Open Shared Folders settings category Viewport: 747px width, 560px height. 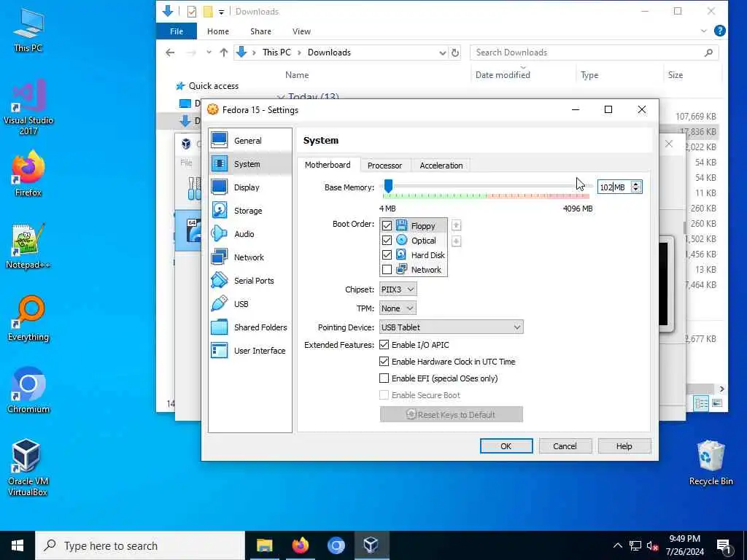250,327
